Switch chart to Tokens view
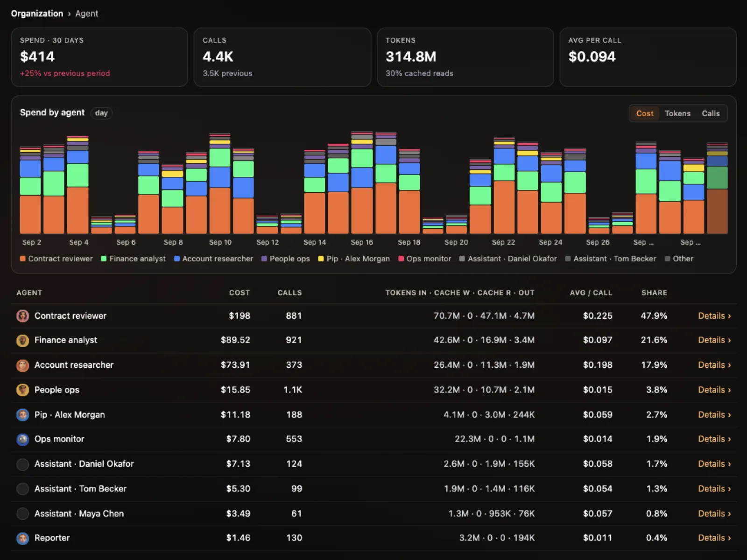The height and width of the screenshot is (560, 747). point(677,113)
